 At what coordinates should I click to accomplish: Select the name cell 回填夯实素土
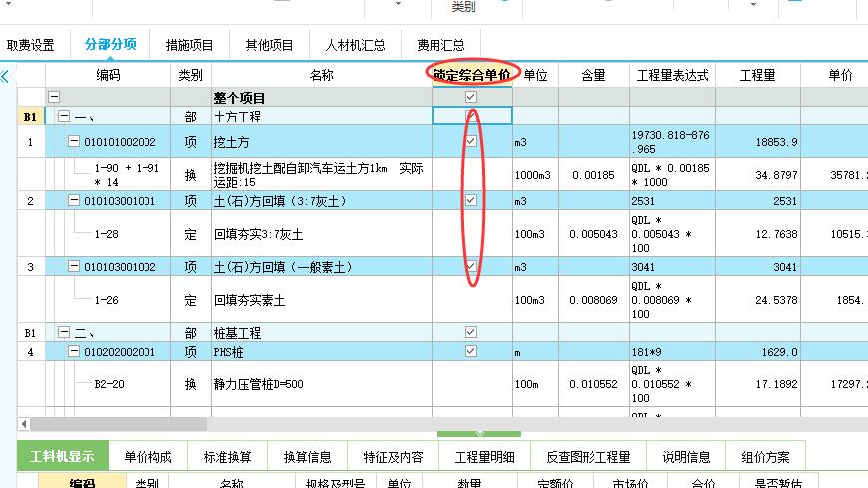[x=322, y=300]
